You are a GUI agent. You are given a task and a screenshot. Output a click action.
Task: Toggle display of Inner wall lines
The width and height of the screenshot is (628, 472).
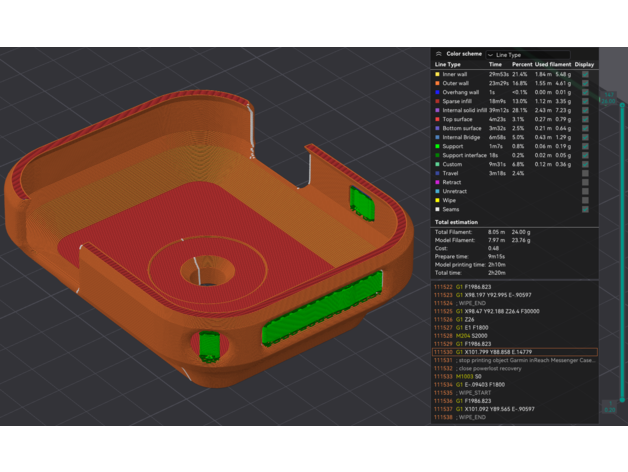[x=585, y=74]
